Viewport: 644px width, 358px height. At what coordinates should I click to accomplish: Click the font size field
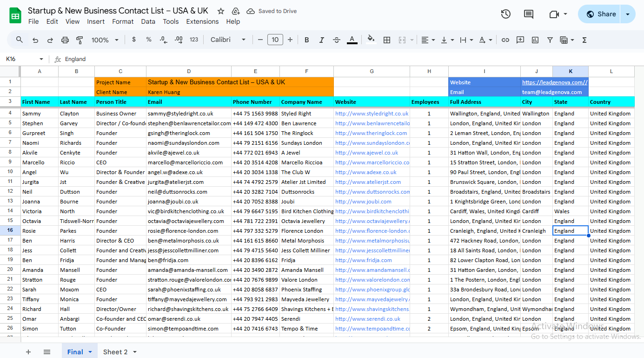pyautogui.click(x=275, y=40)
